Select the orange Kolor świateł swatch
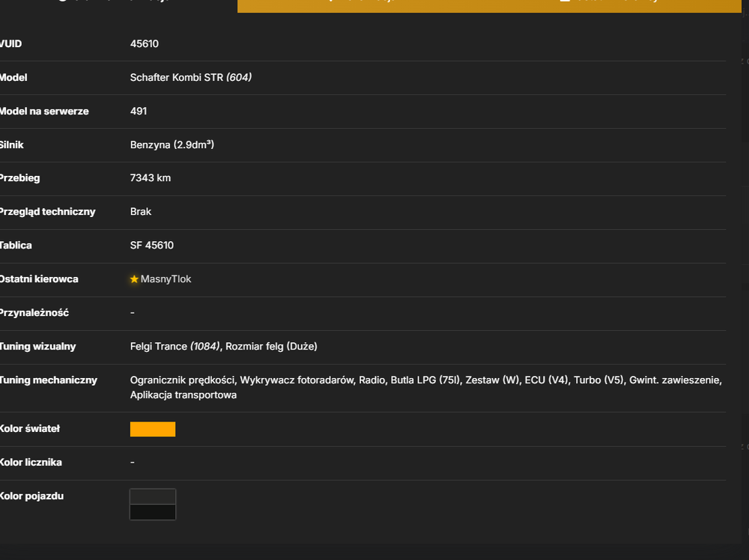 point(153,429)
